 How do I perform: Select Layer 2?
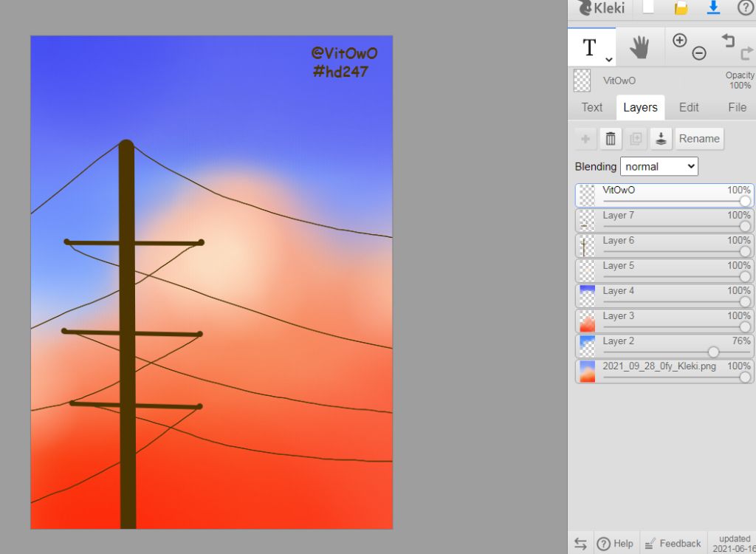[664, 346]
